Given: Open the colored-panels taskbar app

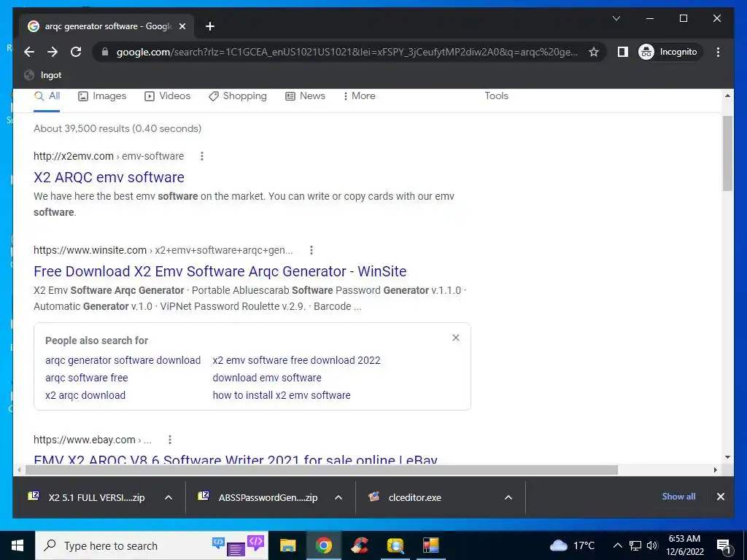Looking at the screenshot, I should pos(430,545).
